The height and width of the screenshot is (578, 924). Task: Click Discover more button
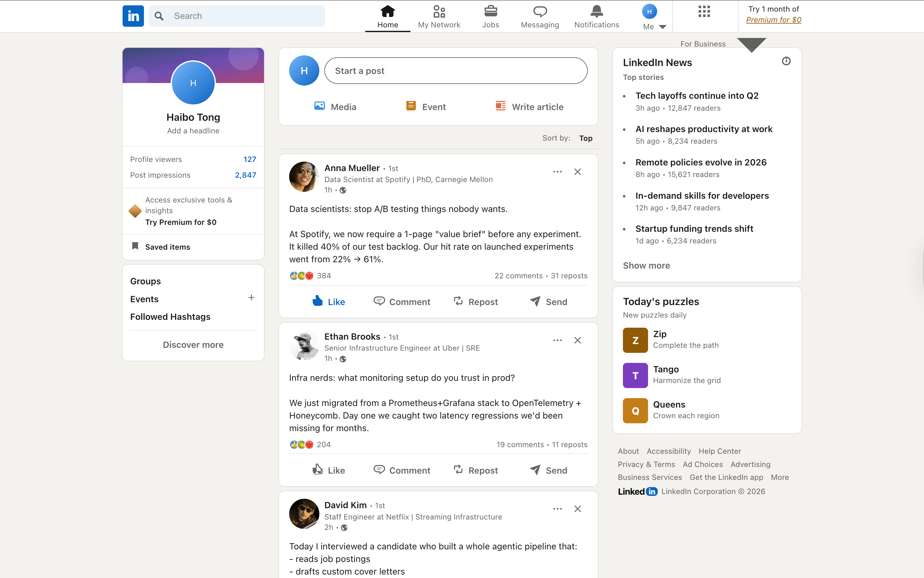click(x=193, y=345)
